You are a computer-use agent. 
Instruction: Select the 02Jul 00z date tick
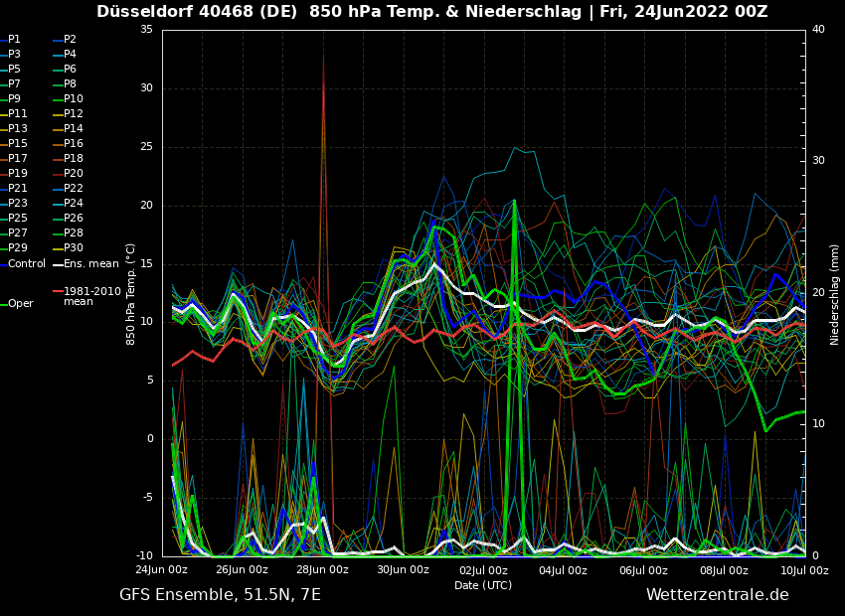pyautogui.click(x=483, y=570)
